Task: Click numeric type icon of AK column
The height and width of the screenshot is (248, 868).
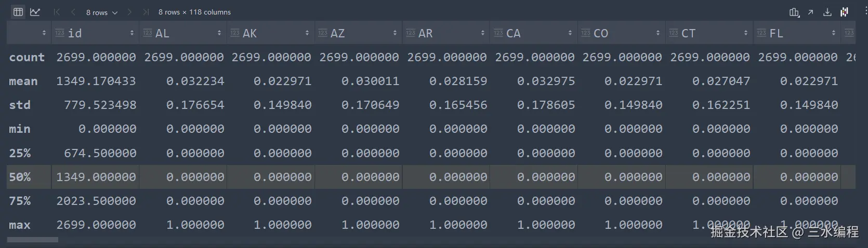Action: 235,33
